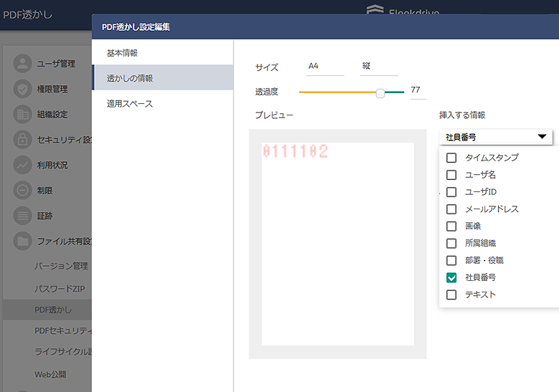Click the user management person icon
The height and width of the screenshot is (392, 559).
pos(22,64)
